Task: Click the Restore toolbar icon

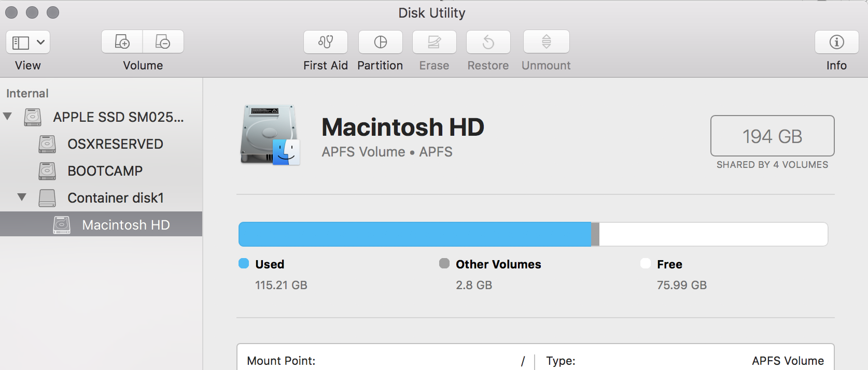Action: [x=487, y=42]
